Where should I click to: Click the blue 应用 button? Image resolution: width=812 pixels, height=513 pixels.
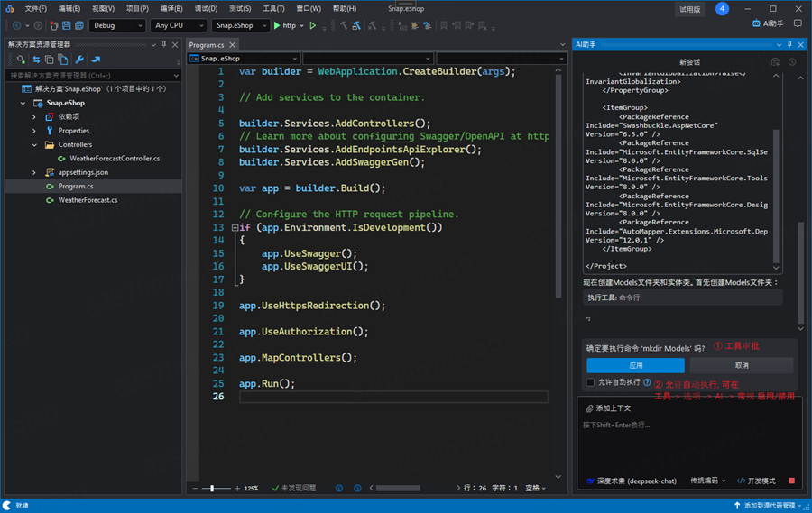[635, 365]
